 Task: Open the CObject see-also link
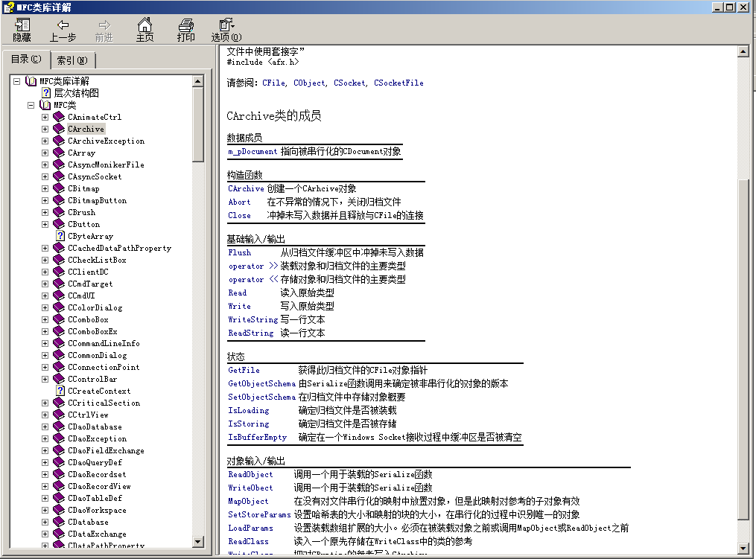point(309,83)
